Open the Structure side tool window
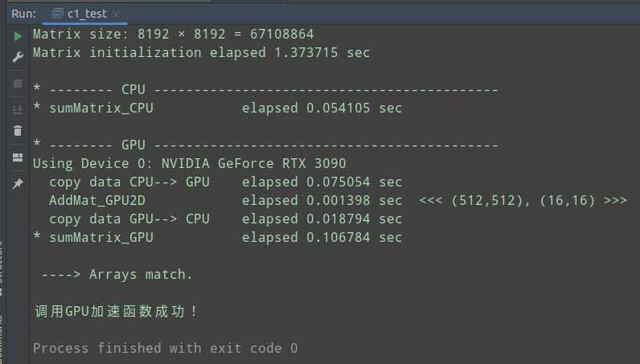 [x=3, y=265]
